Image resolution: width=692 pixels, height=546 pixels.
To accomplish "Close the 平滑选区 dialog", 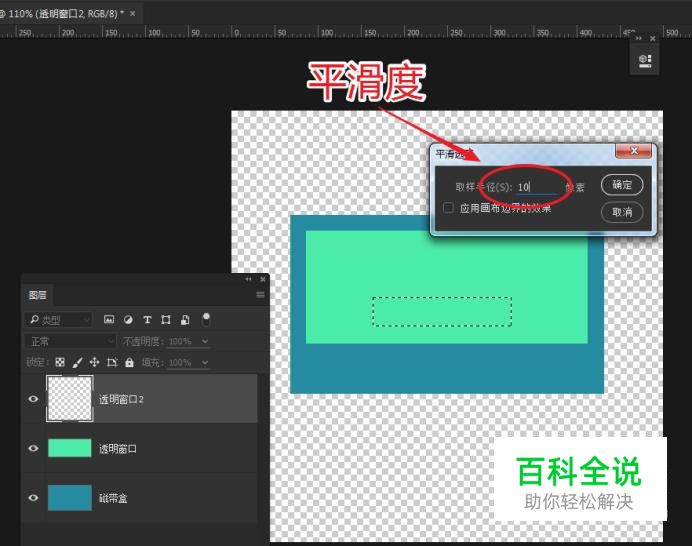I will pos(634,151).
